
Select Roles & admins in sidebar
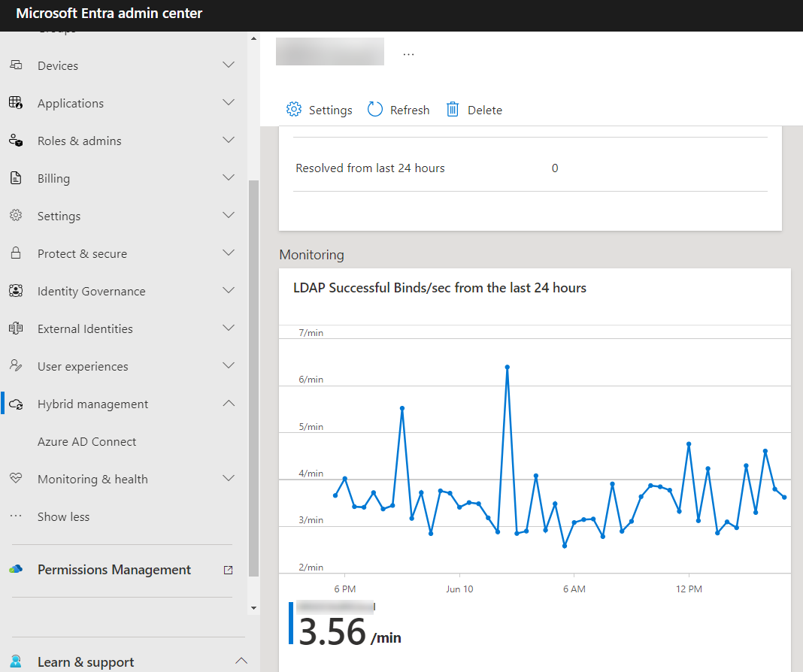[x=80, y=141]
